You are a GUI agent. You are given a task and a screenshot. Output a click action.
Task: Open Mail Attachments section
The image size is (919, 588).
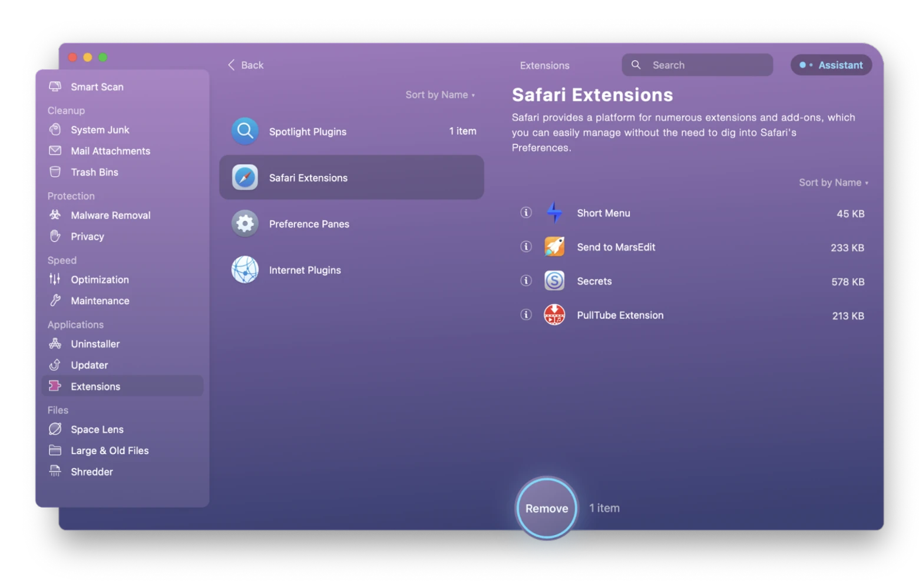point(110,151)
